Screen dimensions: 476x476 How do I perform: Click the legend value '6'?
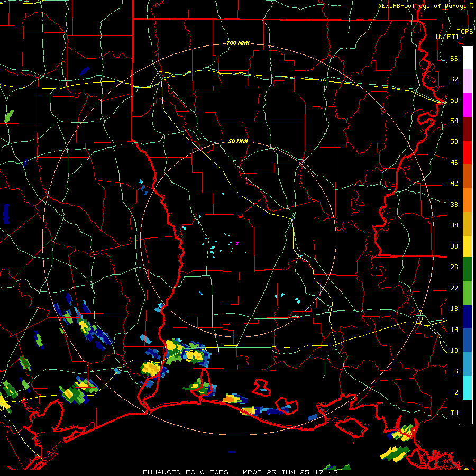coord(456,371)
